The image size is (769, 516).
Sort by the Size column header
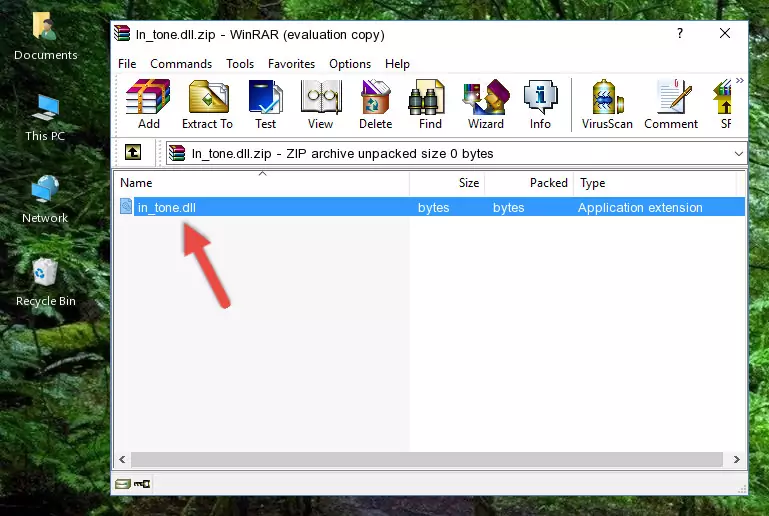pos(447,183)
